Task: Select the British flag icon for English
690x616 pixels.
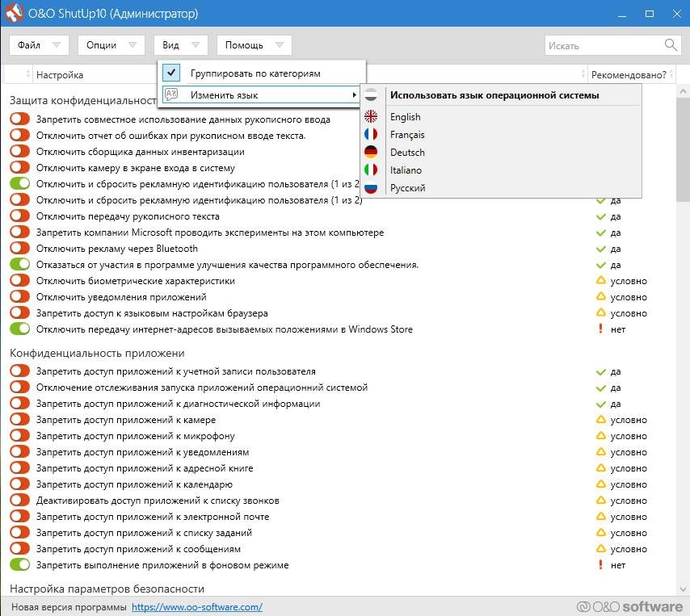Action: click(x=371, y=116)
